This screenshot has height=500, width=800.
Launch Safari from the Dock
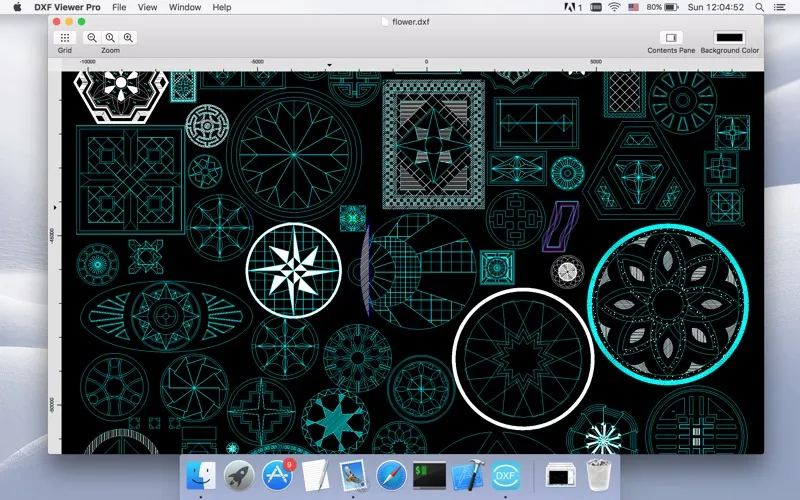coord(391,475)
